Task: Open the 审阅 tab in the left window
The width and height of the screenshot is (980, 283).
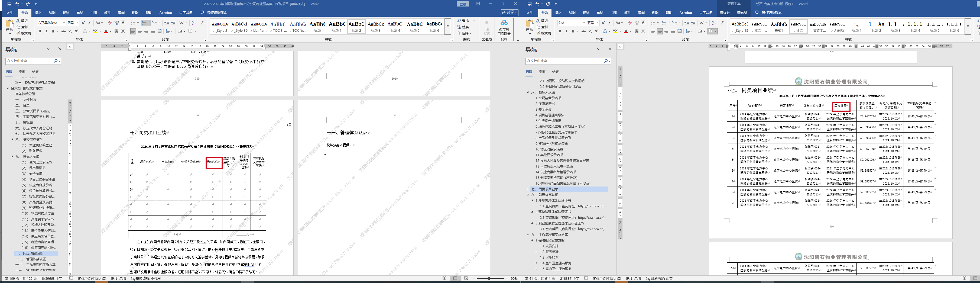Action: [121, 12]
